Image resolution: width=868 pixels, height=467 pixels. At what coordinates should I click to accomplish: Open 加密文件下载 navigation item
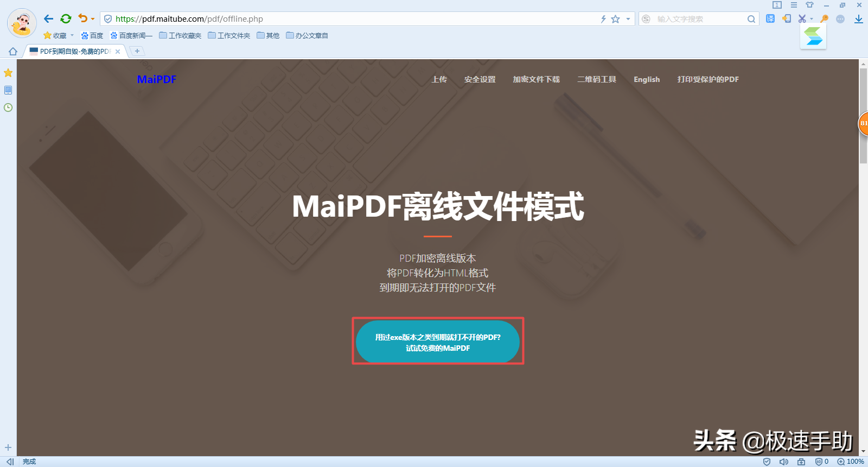537,79
